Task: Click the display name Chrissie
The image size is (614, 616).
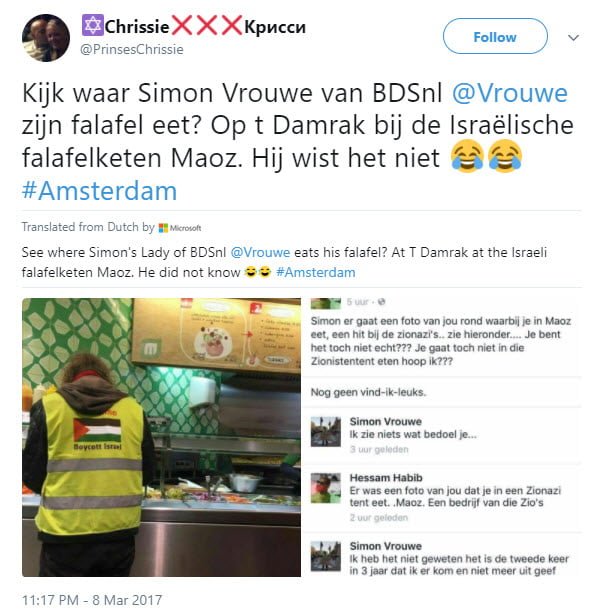Action: click(137, 27)
